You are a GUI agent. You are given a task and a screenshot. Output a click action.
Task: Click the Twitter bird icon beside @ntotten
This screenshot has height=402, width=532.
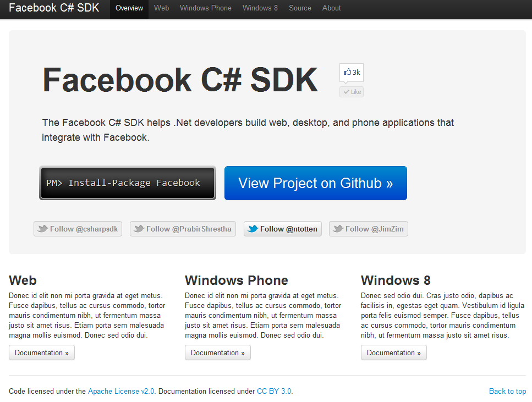click(253, 229)
